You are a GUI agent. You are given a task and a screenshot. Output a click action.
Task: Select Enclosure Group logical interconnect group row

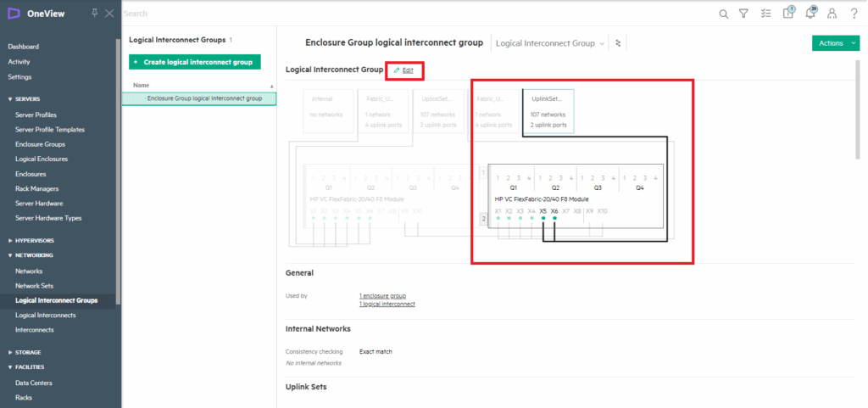tap(199, 98)
